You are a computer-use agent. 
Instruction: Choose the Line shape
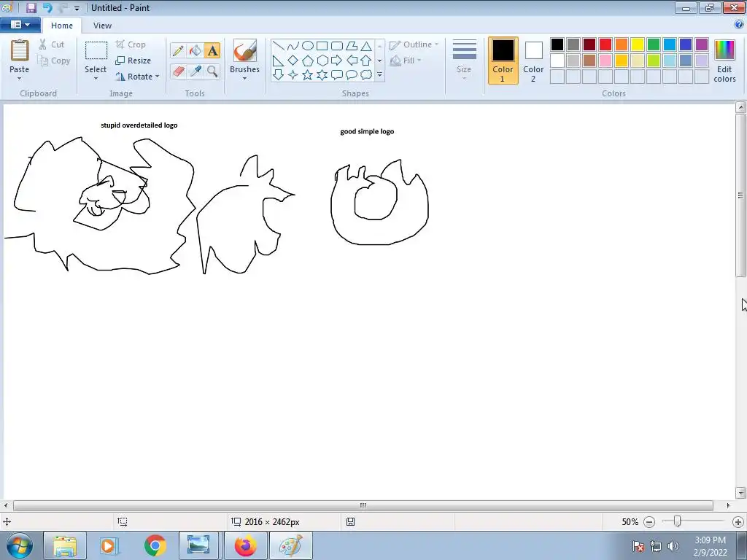coord(278,46)
